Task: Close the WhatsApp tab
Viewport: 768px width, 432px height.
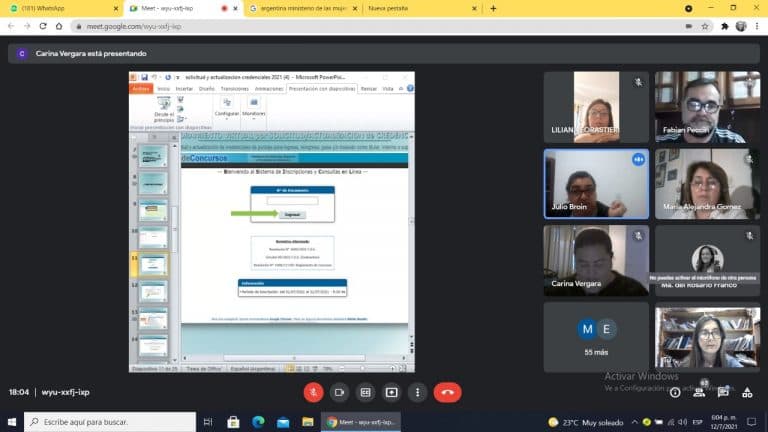Action: [x=116, y=8]
